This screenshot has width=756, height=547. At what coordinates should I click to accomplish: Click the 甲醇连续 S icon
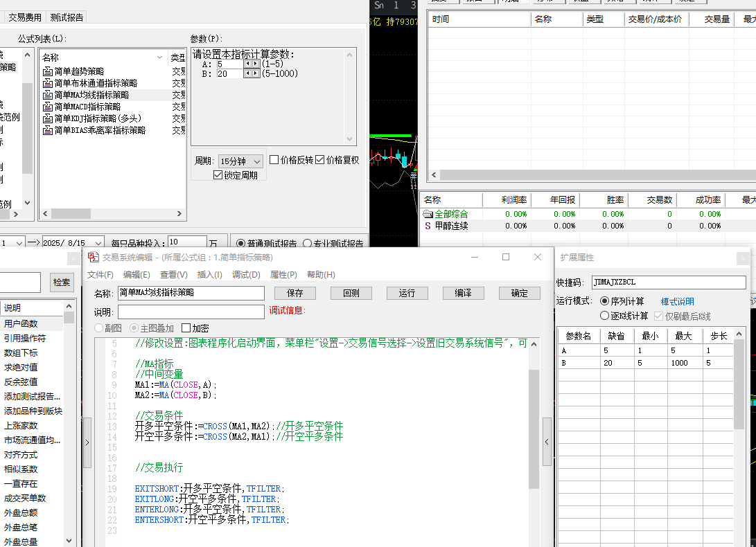(428, 226)
